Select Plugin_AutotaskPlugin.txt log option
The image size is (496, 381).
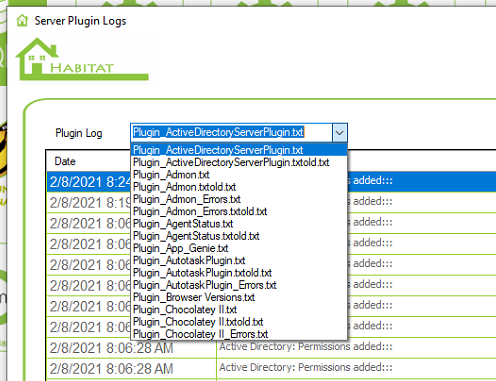[x=239, y=260]
